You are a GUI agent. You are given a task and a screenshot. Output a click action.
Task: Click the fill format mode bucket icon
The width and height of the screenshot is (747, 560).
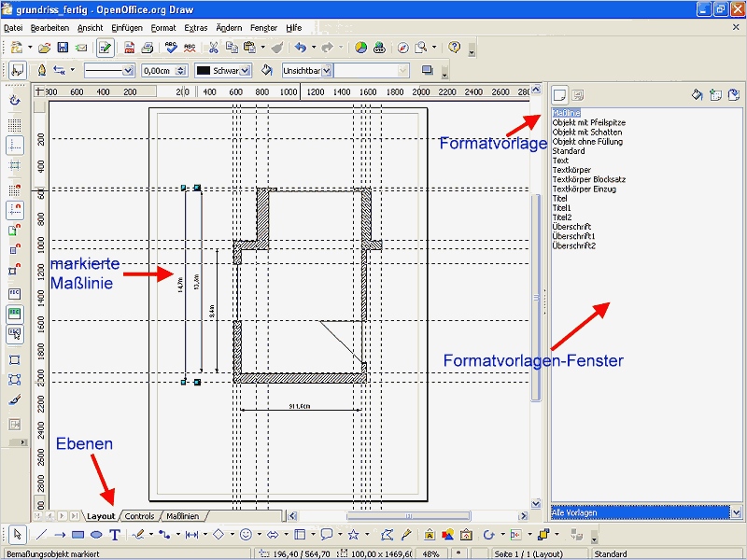click(697, 95)
